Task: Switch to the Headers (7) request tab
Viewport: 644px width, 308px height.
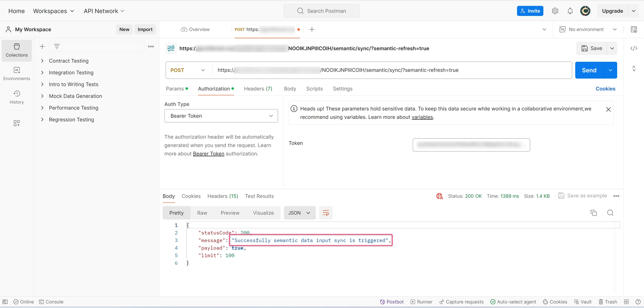Action: pyautogui.click(x=258, y=89)
